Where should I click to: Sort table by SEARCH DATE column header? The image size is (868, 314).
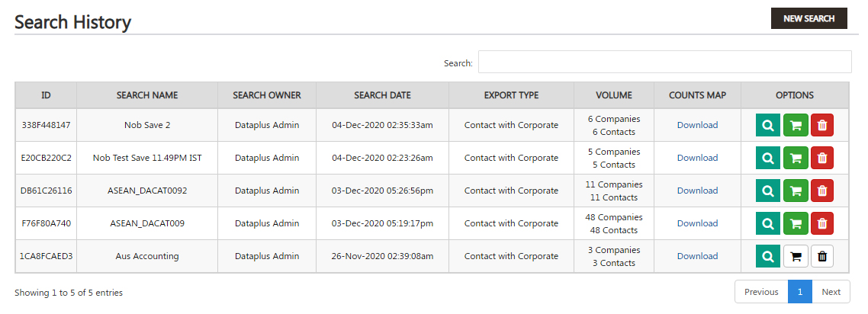(383, 95)
